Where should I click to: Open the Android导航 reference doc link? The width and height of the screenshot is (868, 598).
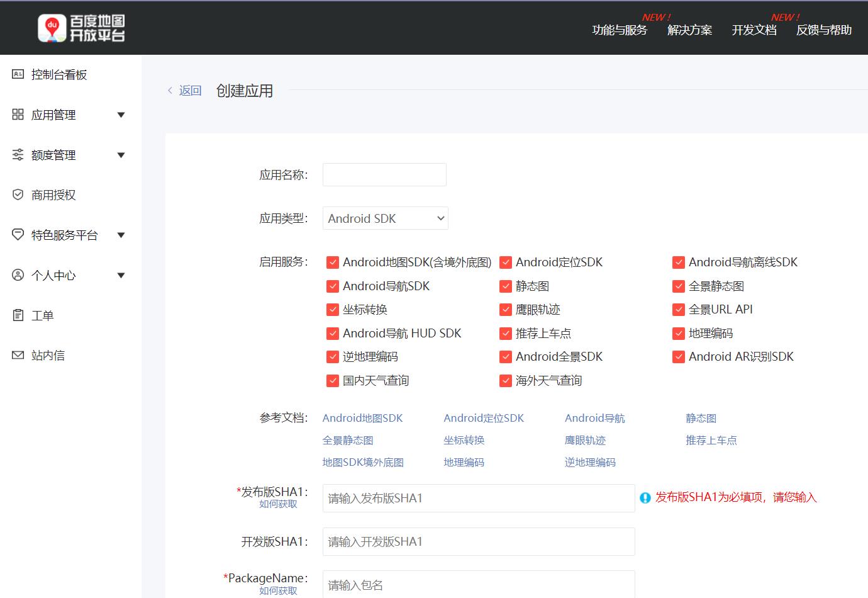click(595, 418)
